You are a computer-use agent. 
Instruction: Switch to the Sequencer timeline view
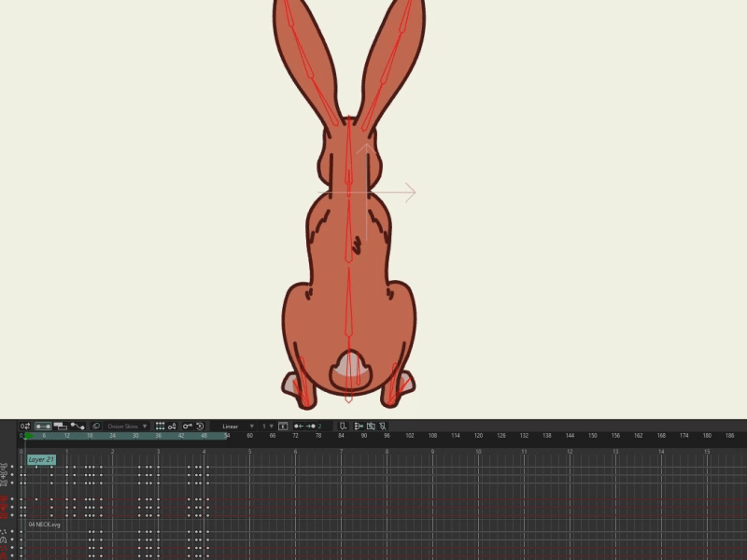pos(60,427)
